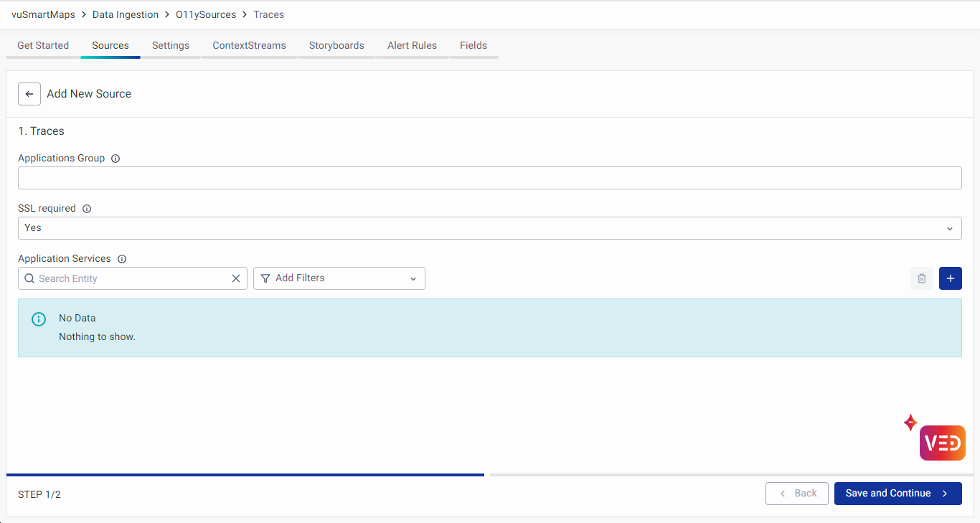This screenshot has height=523, width=980.
Task: Switch to the Get Started tab
Action: tap(43, 45)
